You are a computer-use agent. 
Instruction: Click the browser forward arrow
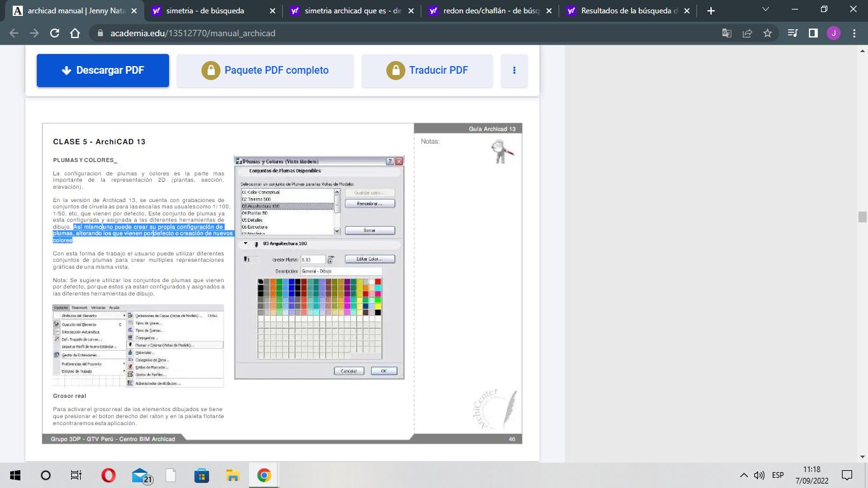click(x=34, y=33)
